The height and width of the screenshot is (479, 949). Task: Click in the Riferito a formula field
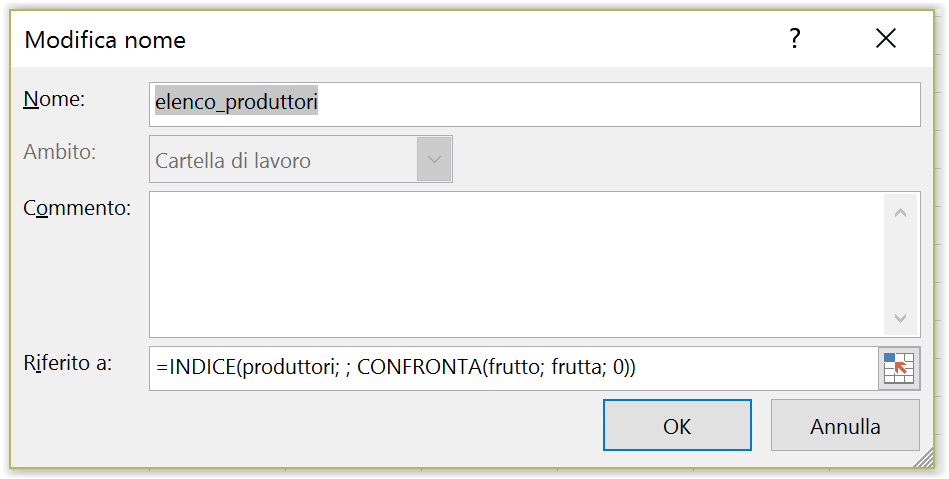tap(513, 368)
